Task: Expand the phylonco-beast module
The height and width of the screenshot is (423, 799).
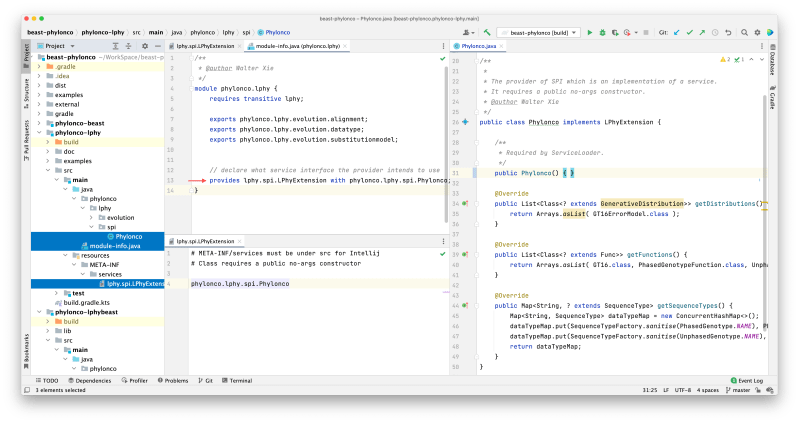Action: coord(39,123)
